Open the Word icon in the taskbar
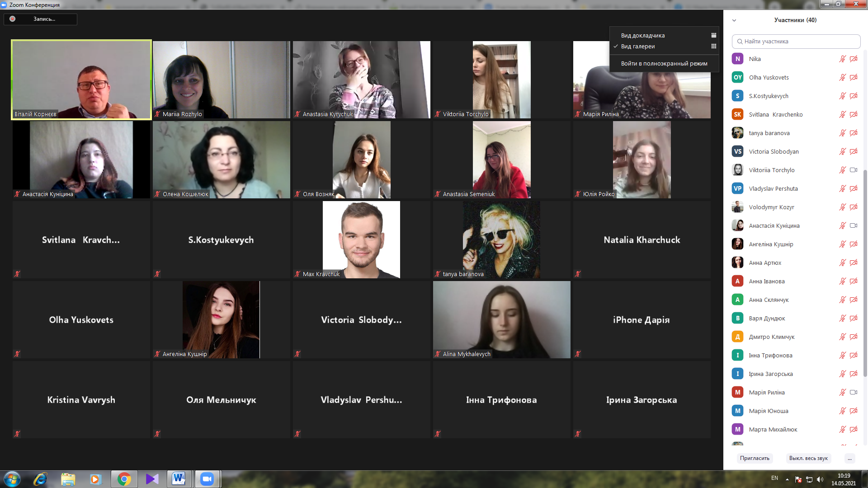 click(179, 479)
